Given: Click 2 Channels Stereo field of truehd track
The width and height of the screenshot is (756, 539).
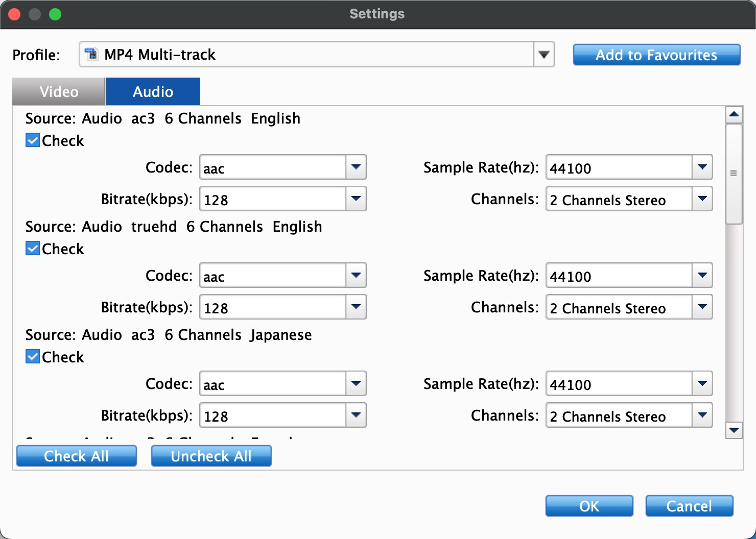Looking at the screenshot, I should (619, 307).
